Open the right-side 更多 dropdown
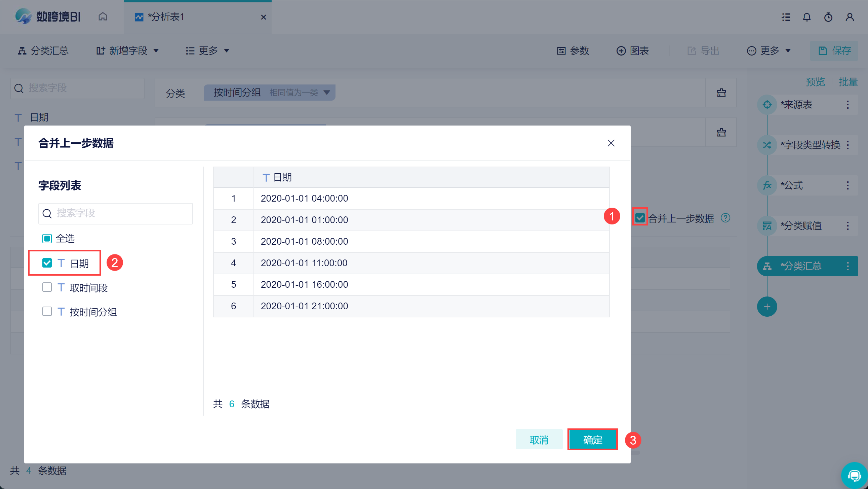868x489 pixels. tap(769, 51)
